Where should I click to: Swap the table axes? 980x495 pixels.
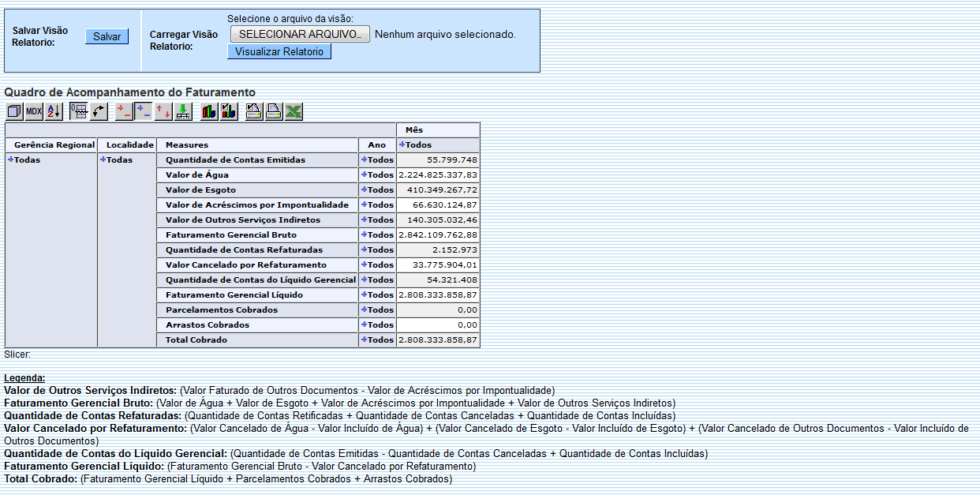point(99,111)
